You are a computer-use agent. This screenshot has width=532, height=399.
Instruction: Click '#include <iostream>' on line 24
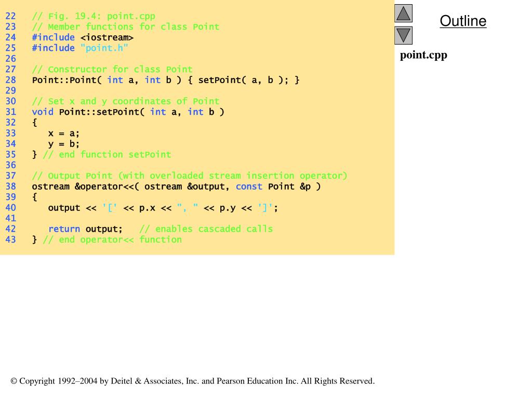tap(83, 37)
